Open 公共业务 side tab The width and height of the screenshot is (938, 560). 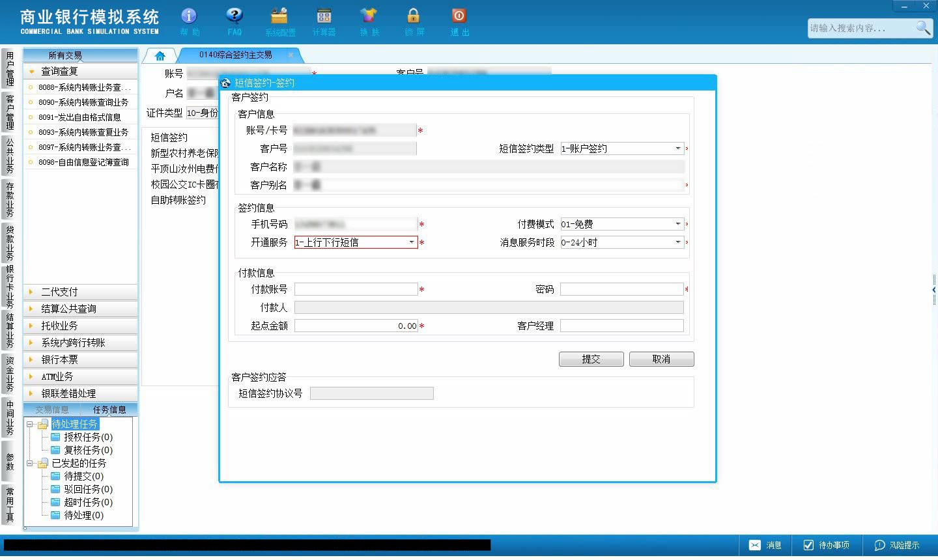(10, 156)
